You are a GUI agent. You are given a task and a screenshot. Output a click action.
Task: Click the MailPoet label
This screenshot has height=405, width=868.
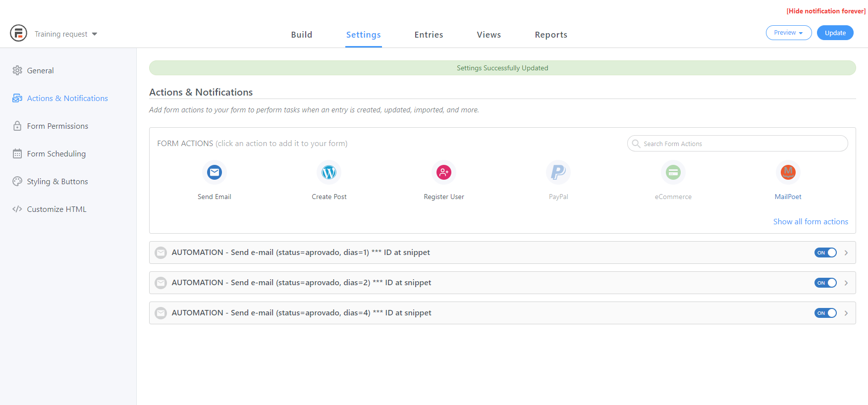(x=788, y=197)
